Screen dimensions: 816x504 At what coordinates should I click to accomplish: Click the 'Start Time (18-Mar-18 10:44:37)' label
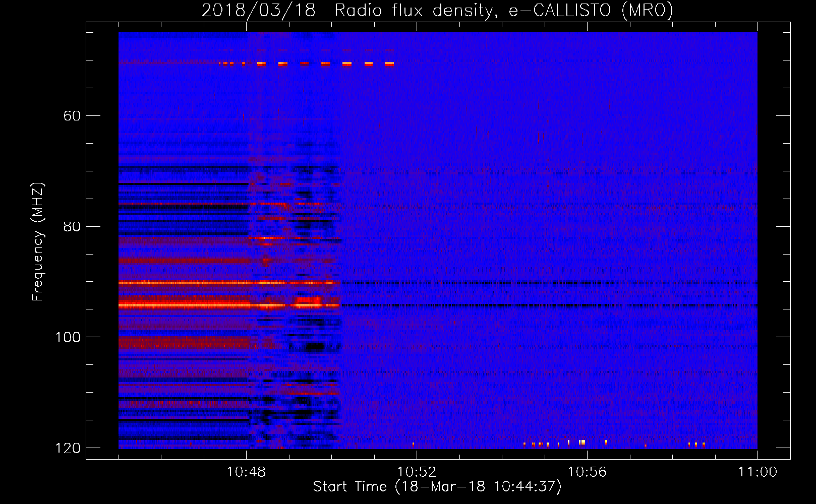437,487
